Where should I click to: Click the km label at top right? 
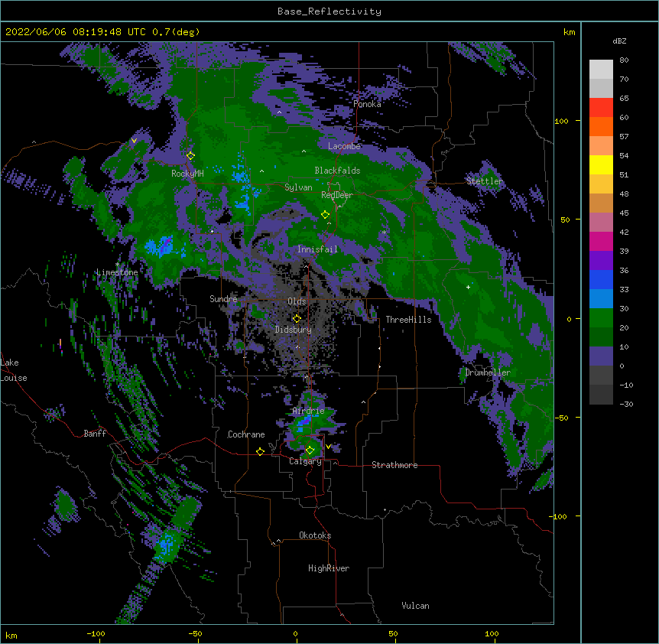570,32
